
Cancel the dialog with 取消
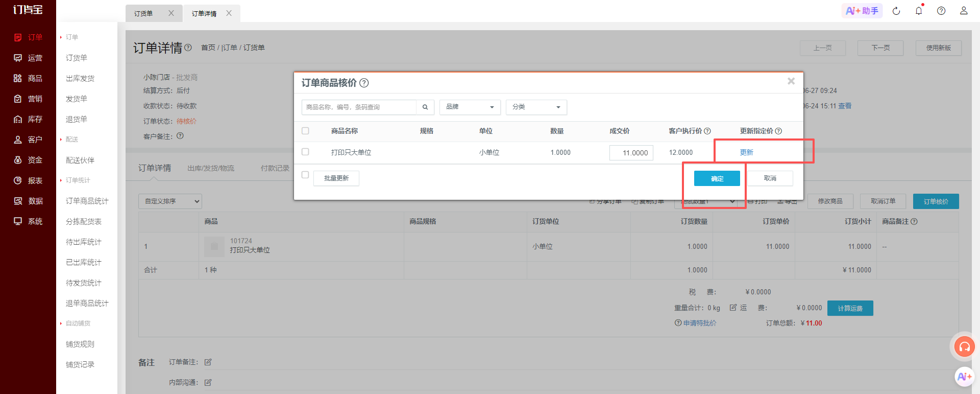tap(770, 178)
